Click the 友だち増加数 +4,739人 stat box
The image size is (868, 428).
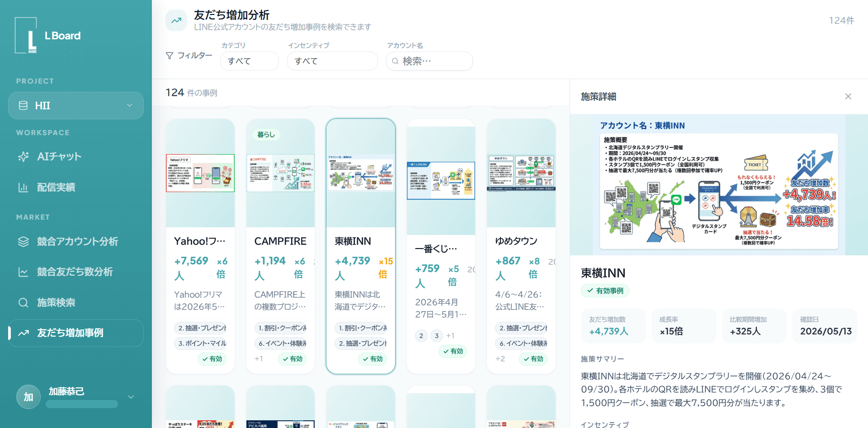613,326
